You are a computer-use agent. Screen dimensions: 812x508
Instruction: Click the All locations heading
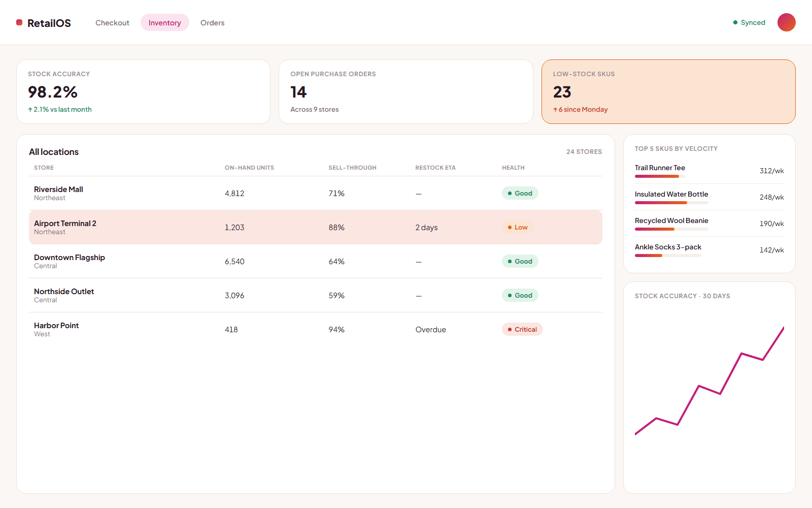tap(54, 152)
